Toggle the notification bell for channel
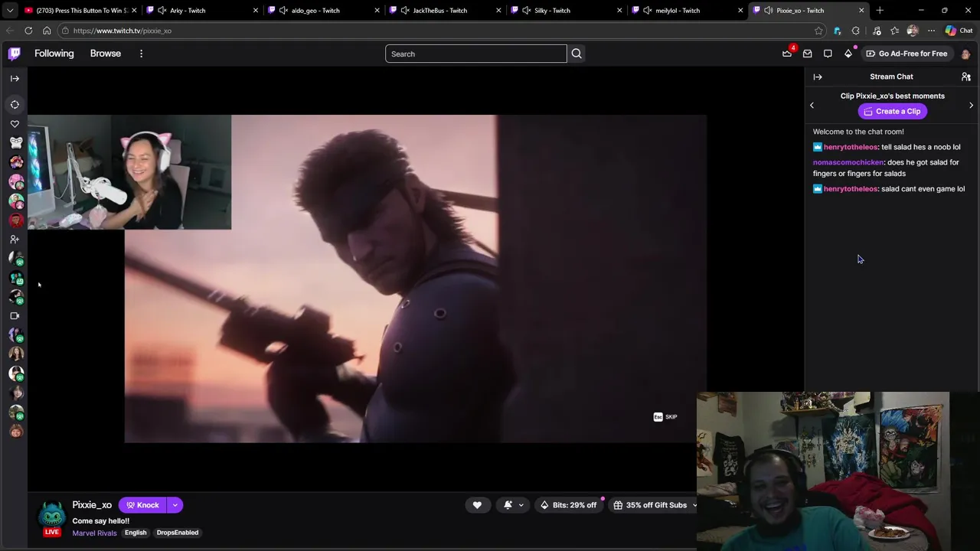This screenshot has height=551, width=980. click(x=508, y=505)
